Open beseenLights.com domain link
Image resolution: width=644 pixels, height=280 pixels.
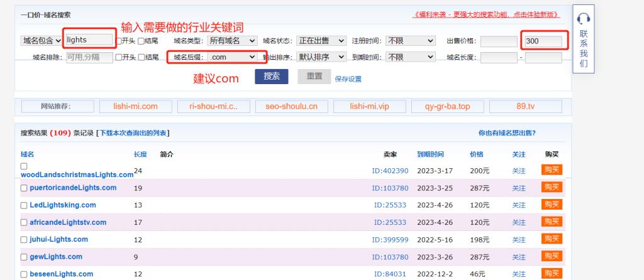click(61, 274)
